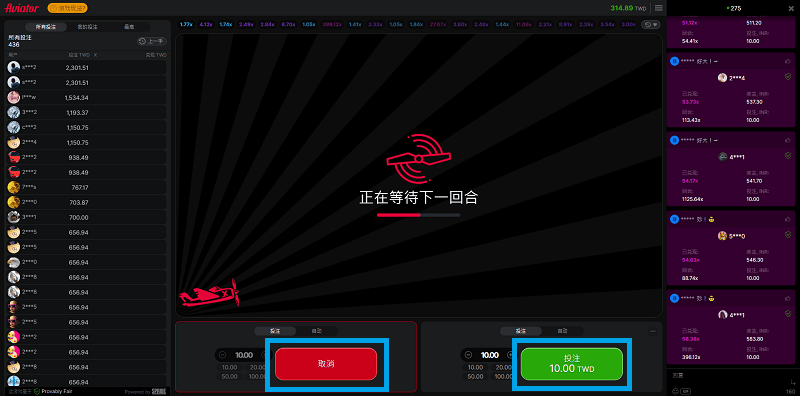Open the 8.91x round in history

[565, 24]
